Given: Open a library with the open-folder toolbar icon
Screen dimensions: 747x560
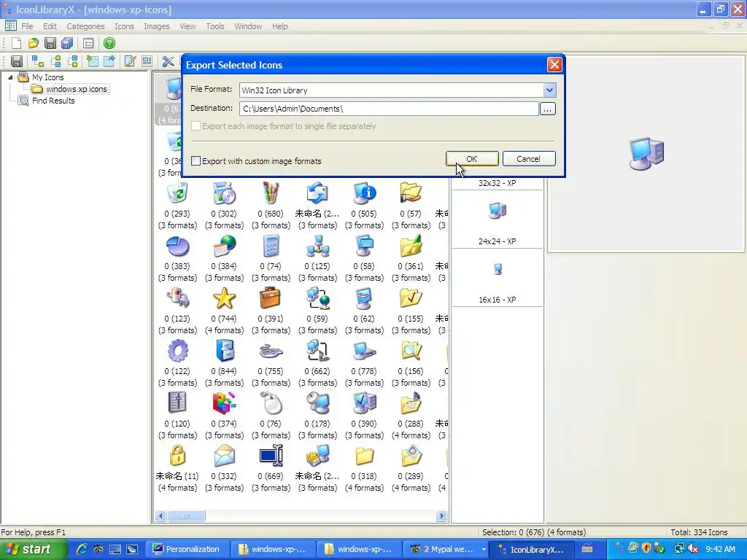Looking at the screenshot, I should point(34,43).
